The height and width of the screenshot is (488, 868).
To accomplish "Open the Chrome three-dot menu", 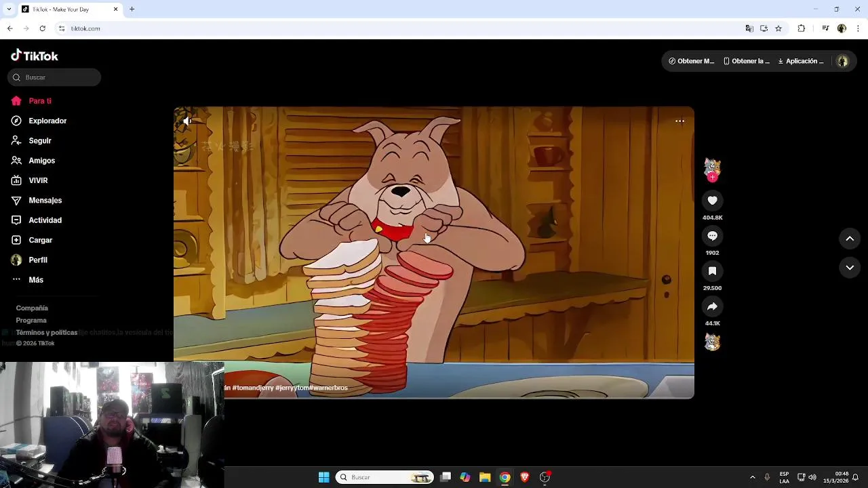I will click(x=859, y=28).
